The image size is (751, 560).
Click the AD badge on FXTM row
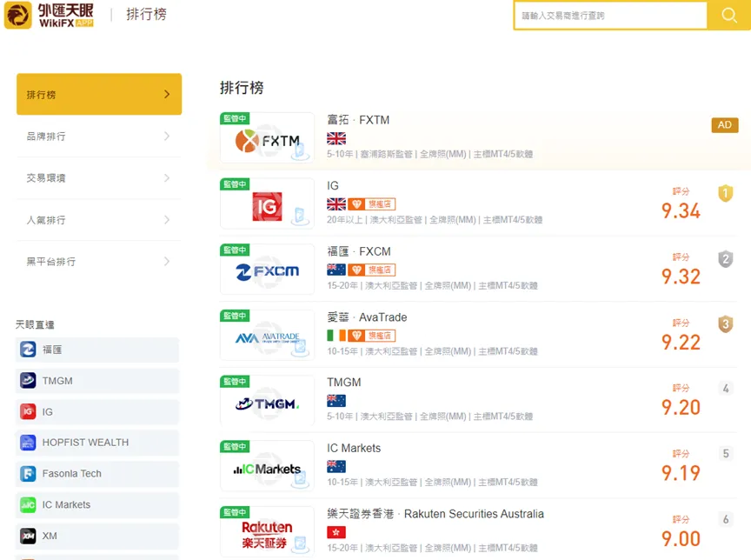pos(725,125)
